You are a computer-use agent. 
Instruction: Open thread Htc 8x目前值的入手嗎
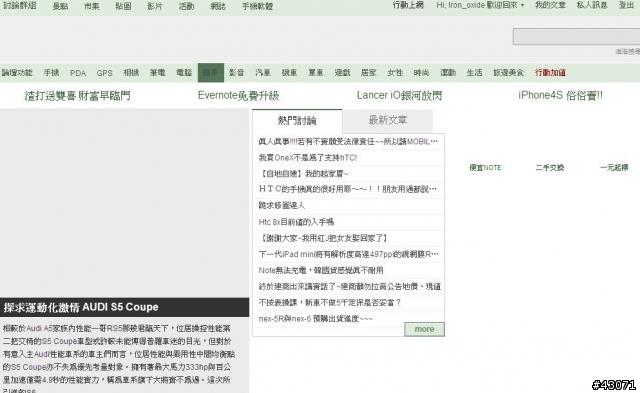(296, 222)
